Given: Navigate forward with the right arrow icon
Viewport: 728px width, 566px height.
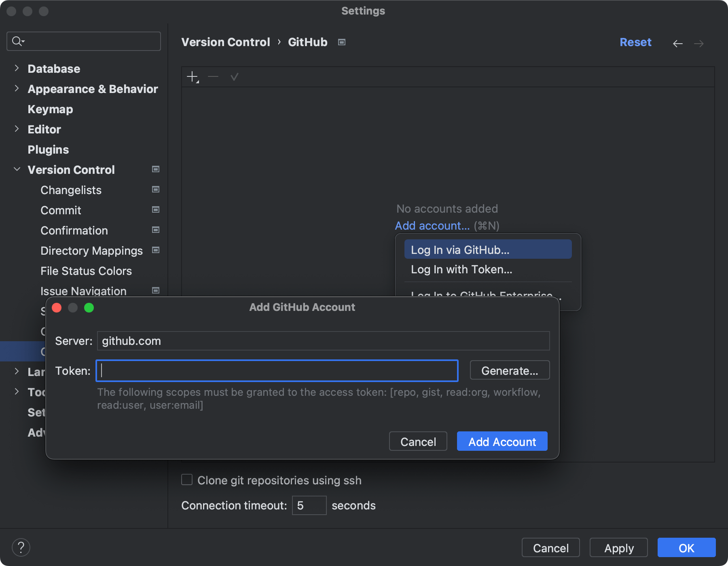Looking at the screenshot, I should tap(699, 43).
